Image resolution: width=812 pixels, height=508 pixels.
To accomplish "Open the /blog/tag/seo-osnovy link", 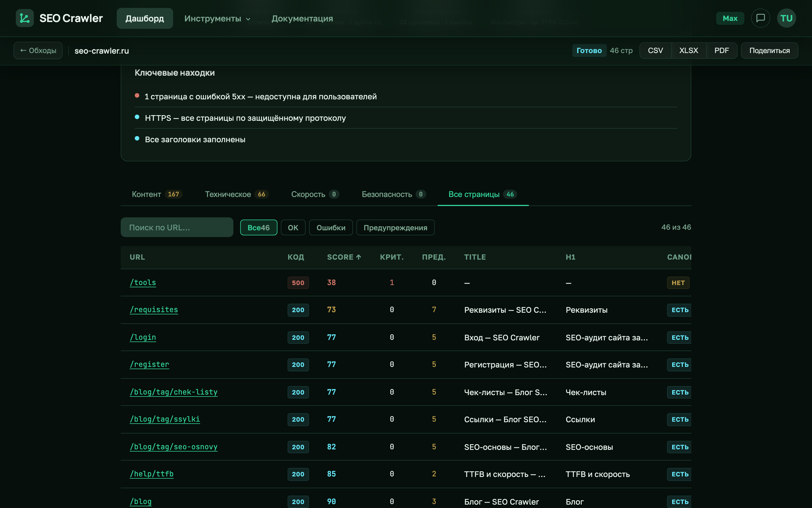I will [x=173, y=447].
